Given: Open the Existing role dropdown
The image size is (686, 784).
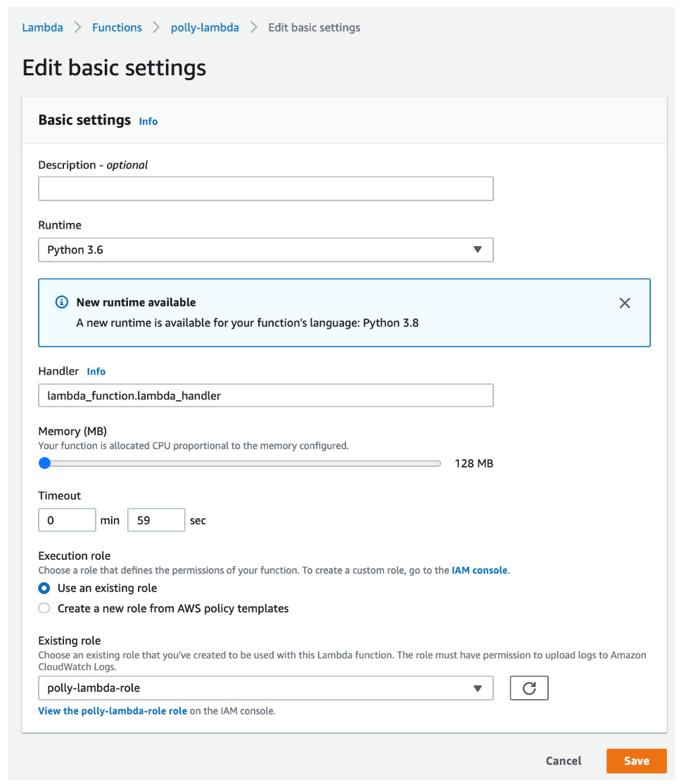Looking at the screenshot, I should click(266, 688).
